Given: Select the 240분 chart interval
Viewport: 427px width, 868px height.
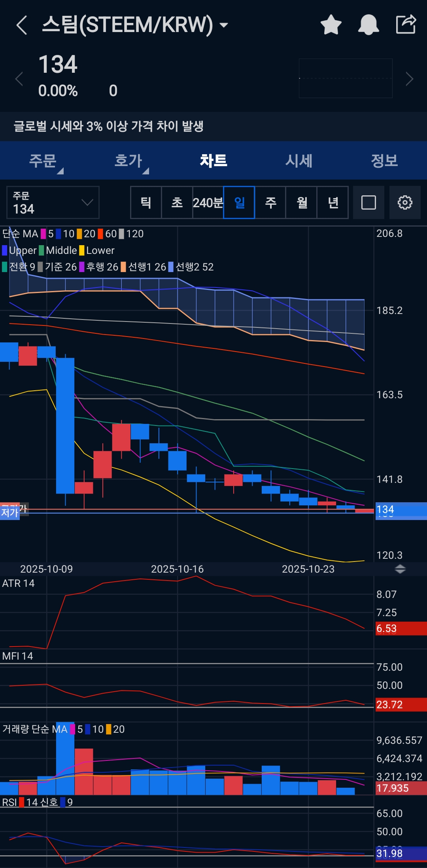Looking at the screenshot, I should click(x=208, y=202).
